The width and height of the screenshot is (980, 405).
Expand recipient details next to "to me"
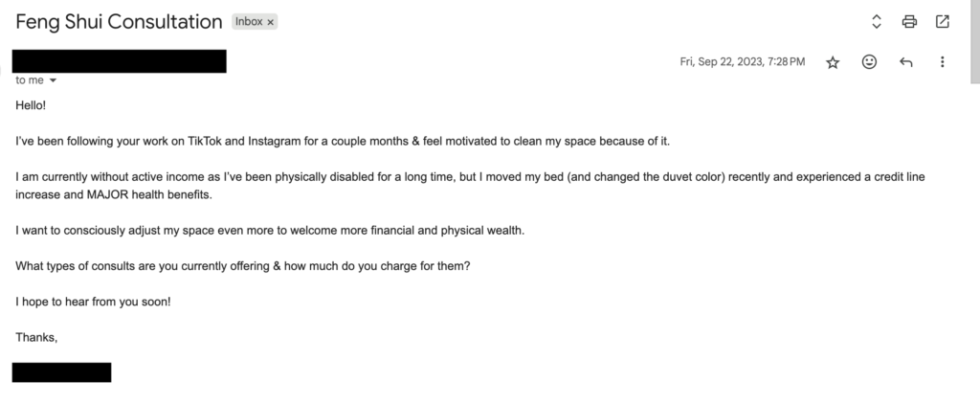[53, 81]
